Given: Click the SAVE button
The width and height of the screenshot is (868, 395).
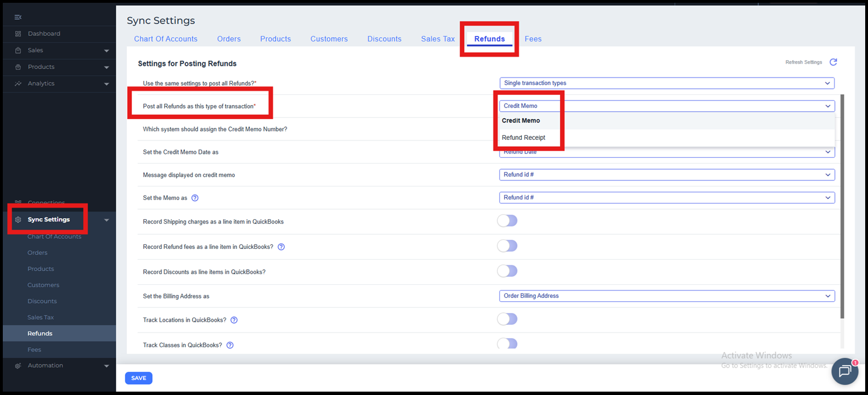Looking at the screenshot, I should coord(138,378).
